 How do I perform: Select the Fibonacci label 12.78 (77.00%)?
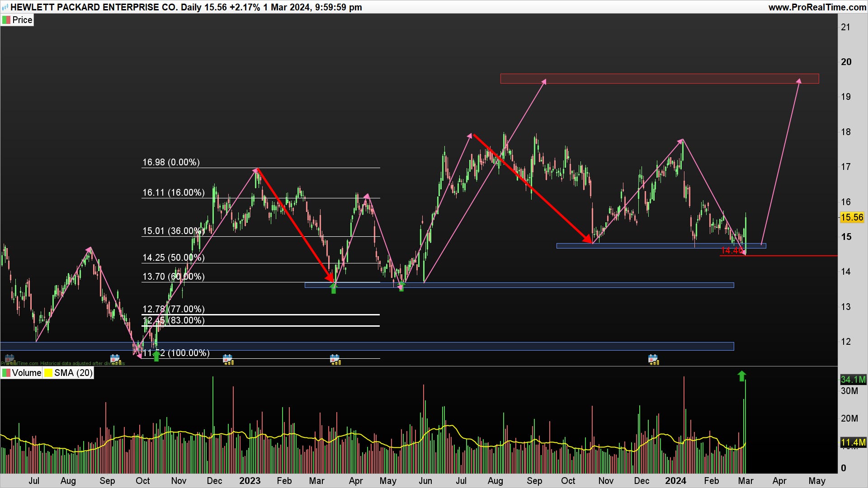coord(174,309)
